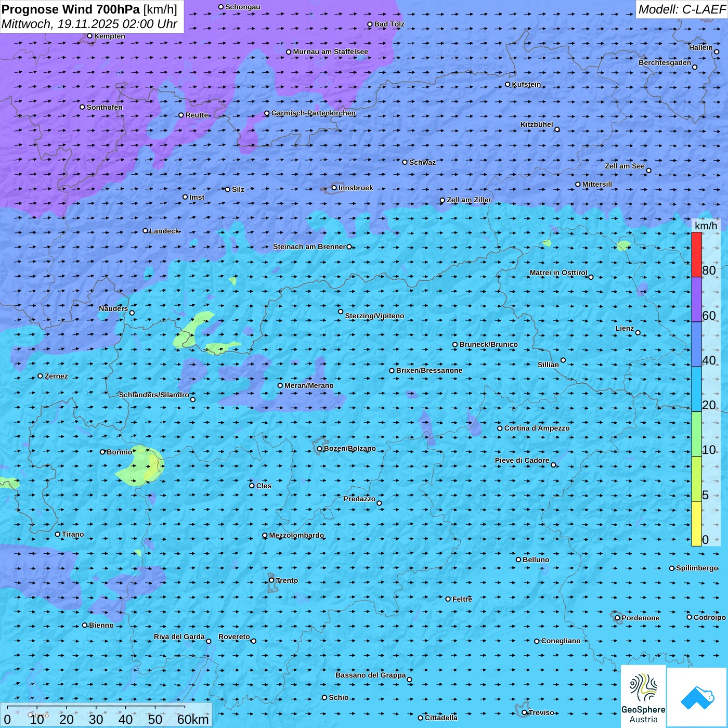The height and width of the screenshot is (728, 728).
Task: Click the Lienz city label
Action: (625, 328)
